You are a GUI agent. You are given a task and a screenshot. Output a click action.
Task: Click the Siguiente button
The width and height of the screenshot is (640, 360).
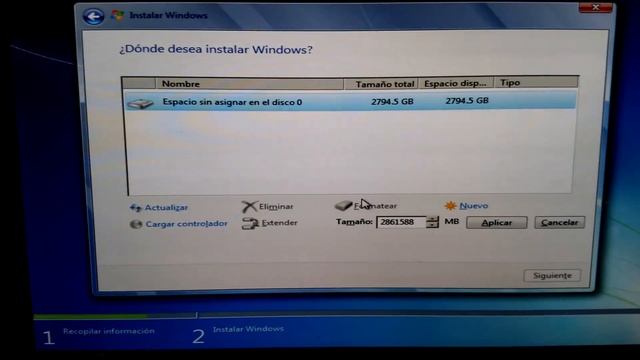click(x=552, y=276)
